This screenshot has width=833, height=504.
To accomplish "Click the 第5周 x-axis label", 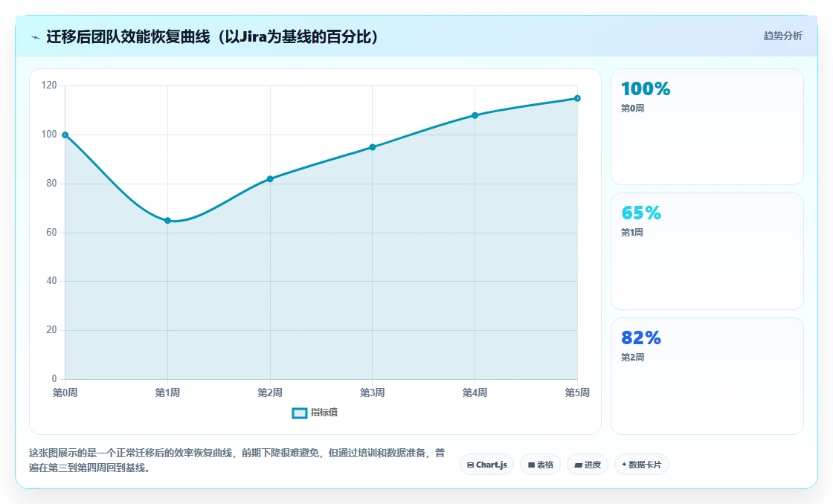I will (577, 392).
